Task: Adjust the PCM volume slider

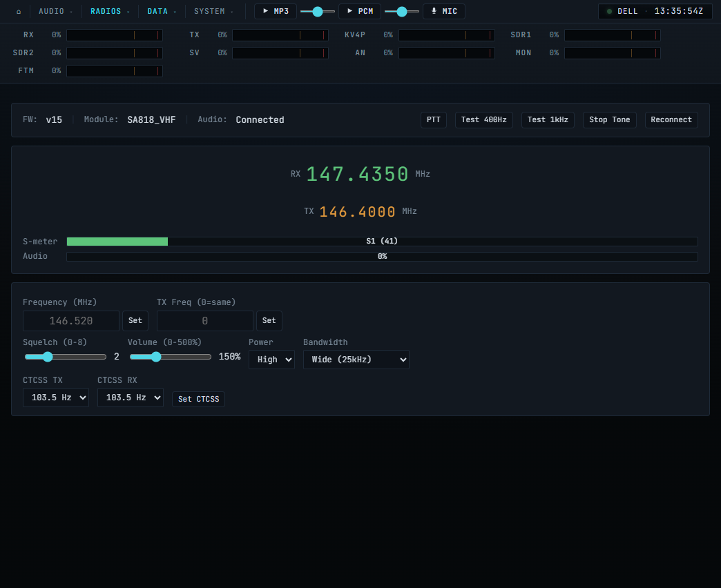Action: [x=402, y=12]
